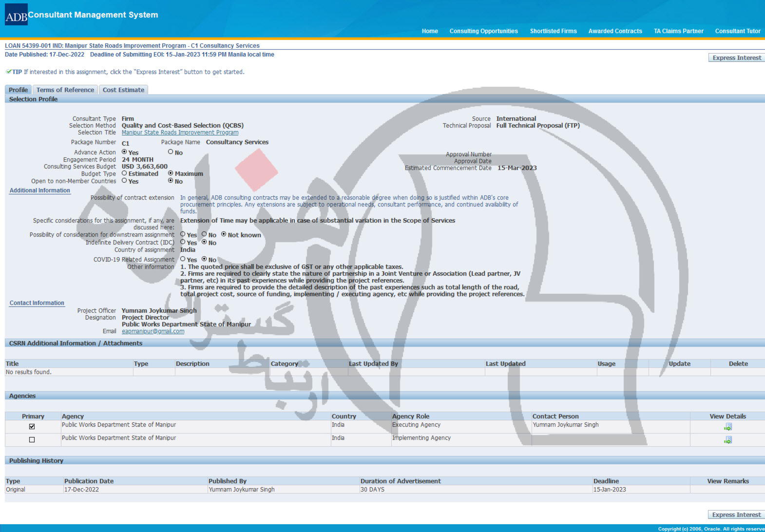765x532 pixels.
Task: Select No for COVID-19 Related Assignment
Action: coord(204,259)
